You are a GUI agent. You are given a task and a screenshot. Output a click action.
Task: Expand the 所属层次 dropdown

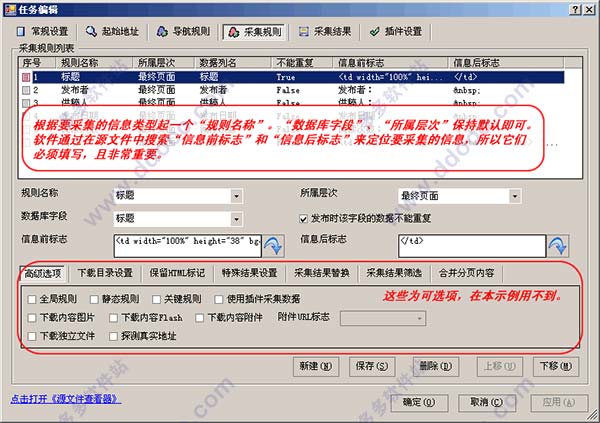click(x=515, y=196)
